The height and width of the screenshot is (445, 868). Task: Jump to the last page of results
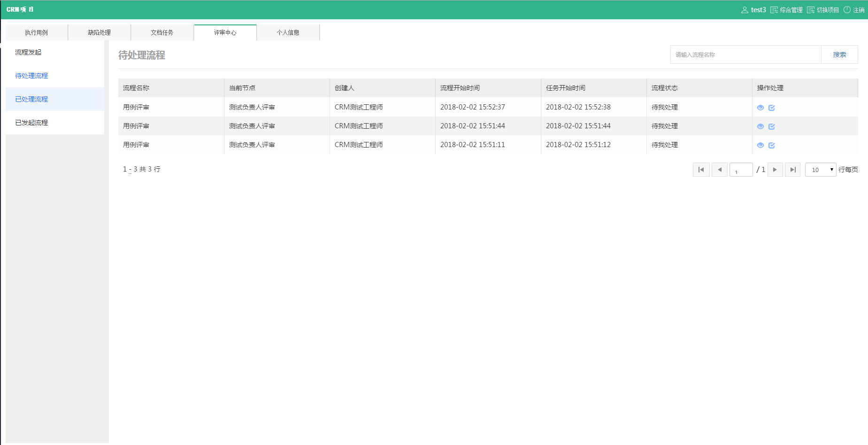coord(792,170)
